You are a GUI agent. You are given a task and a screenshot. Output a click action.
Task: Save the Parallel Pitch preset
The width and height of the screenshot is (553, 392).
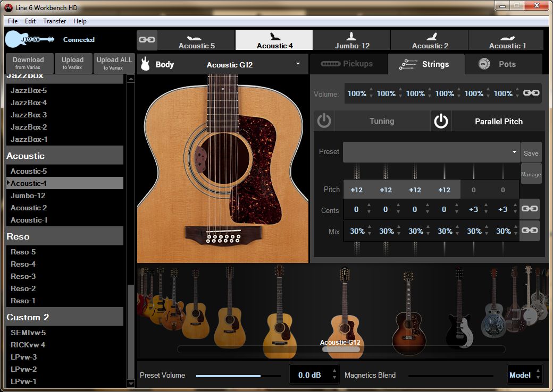531,153
